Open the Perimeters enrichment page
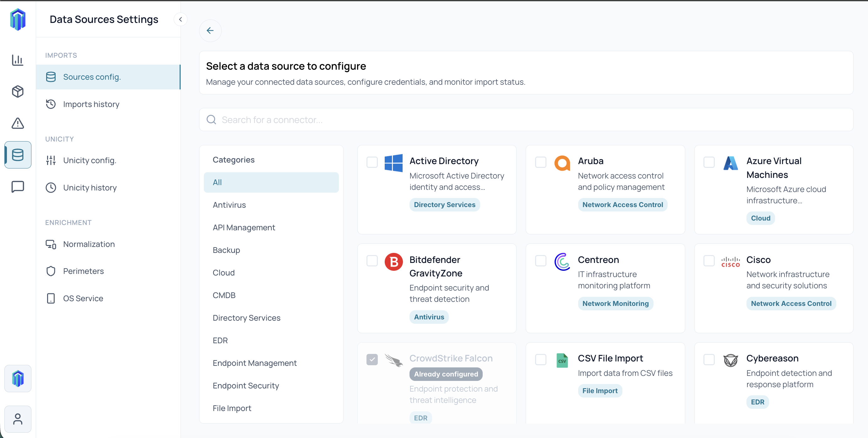The image size is (868, 438). click(x=83, y=271)
